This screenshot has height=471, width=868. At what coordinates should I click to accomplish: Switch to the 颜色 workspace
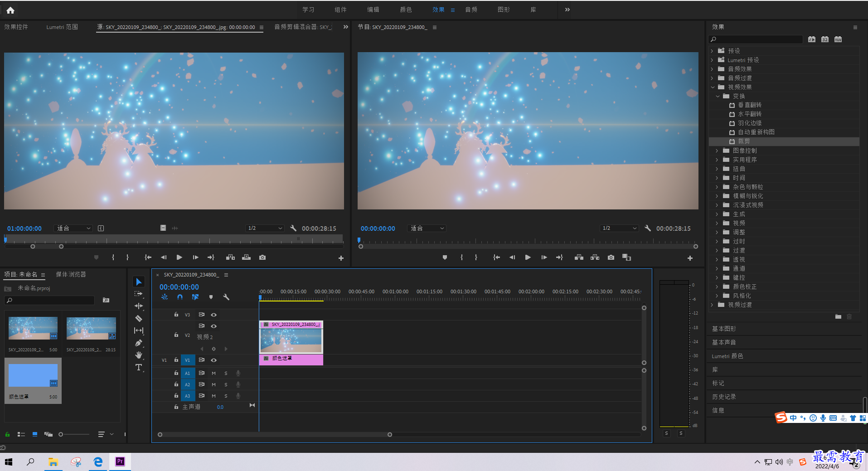406,10
